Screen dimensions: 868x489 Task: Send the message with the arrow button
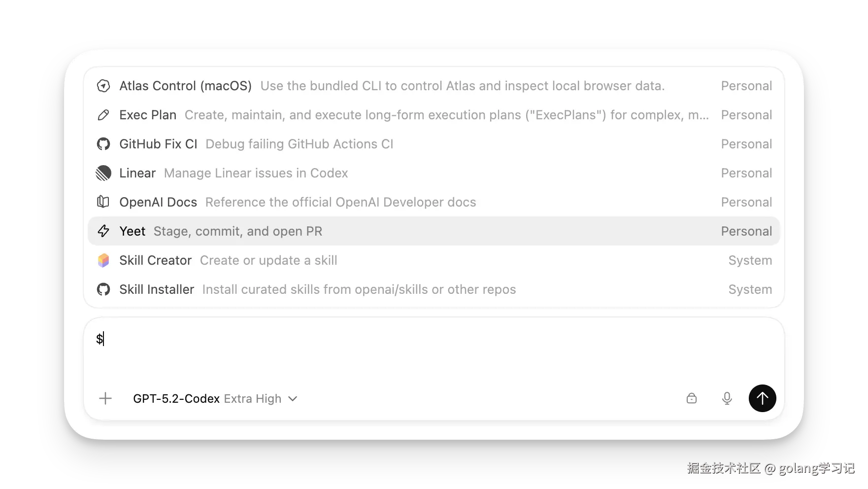[762, 398]
